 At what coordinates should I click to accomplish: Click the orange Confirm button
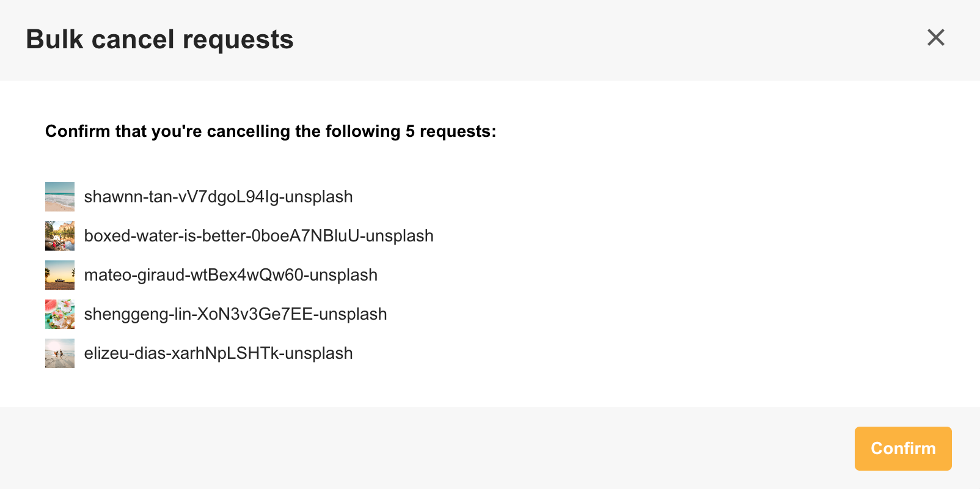pos(903,449)
